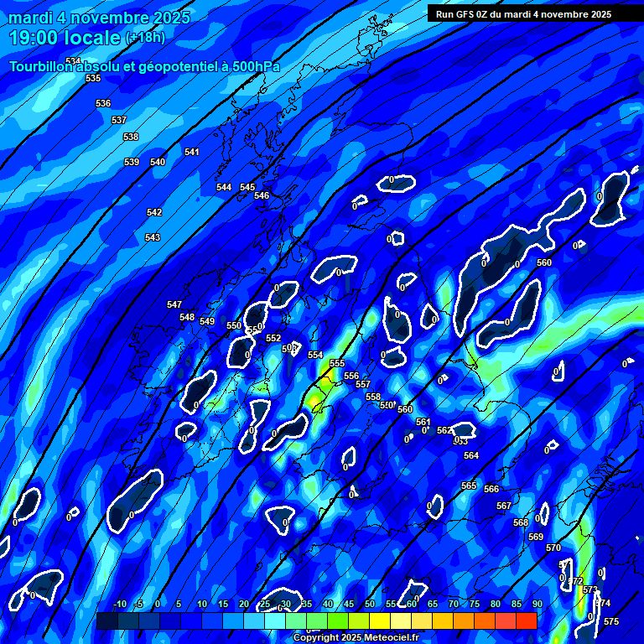Click the '19:00 locale' time label

point(64,38)
